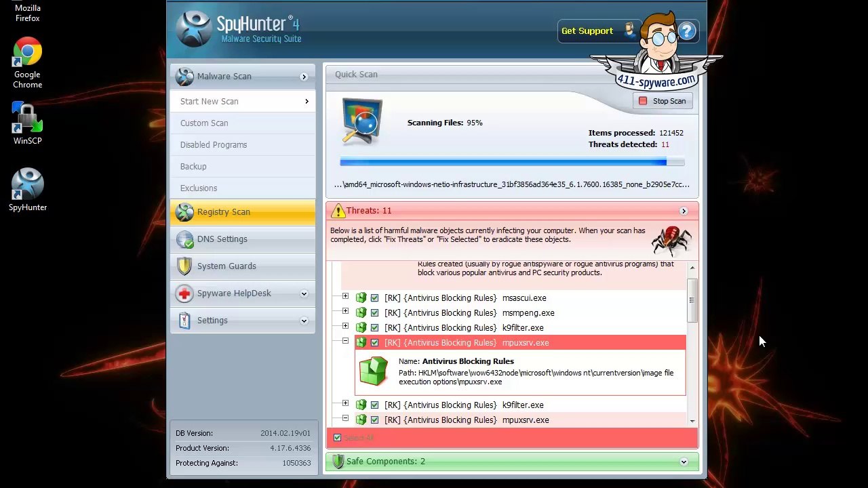Toggle the Select All checkbox

tap(337, 438)
